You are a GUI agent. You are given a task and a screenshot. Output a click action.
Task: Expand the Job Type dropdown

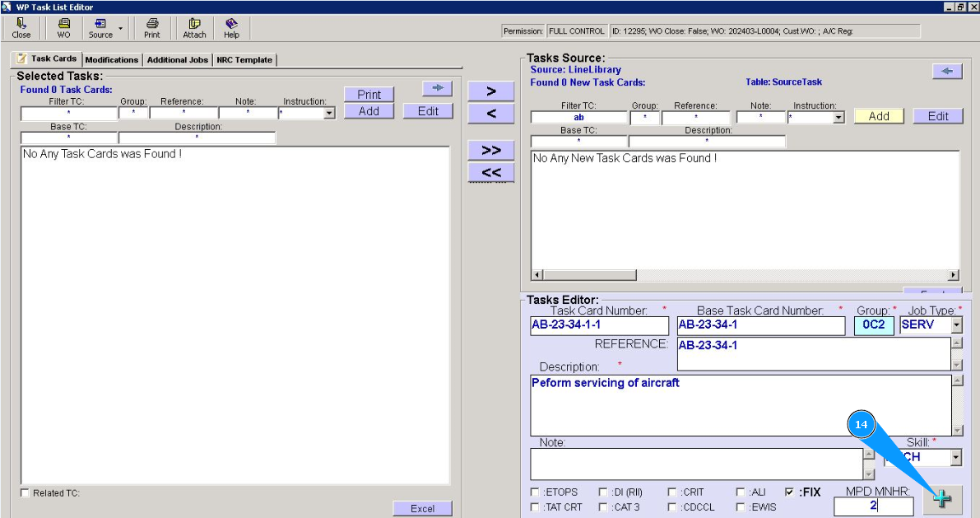tap(956, 325)
